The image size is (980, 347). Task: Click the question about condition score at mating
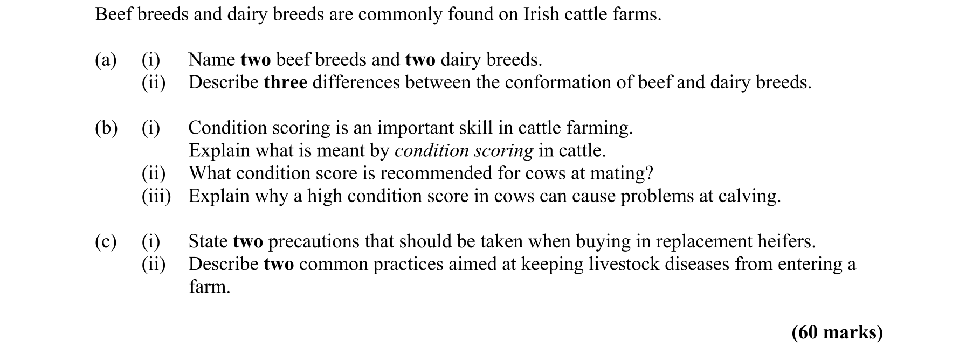[x=420, y=174]
